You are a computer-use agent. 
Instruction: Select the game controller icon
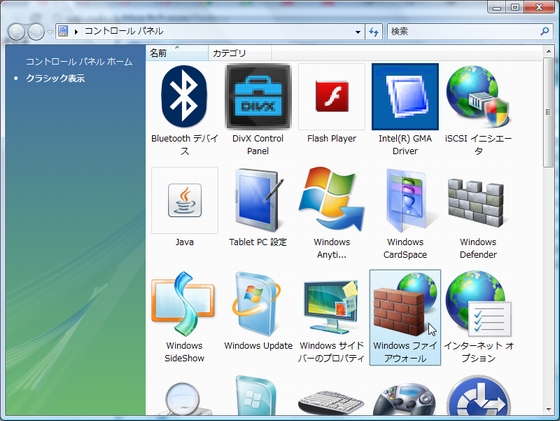point(405,399)
